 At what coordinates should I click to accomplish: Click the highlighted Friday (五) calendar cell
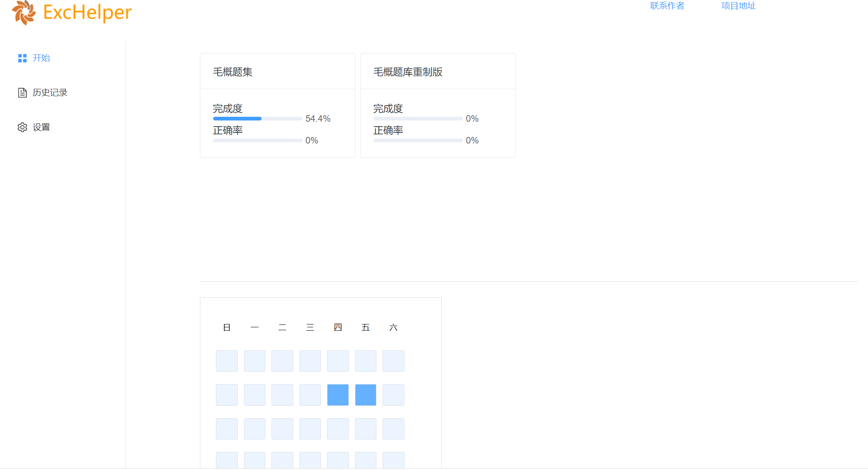click(x=365, y=395)
